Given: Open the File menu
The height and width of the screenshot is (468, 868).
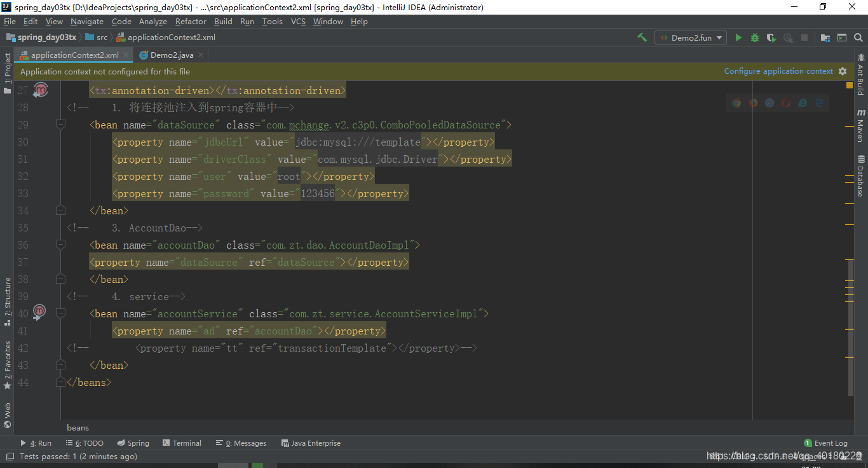Looking at the screenshot, I should pos(10,22).
